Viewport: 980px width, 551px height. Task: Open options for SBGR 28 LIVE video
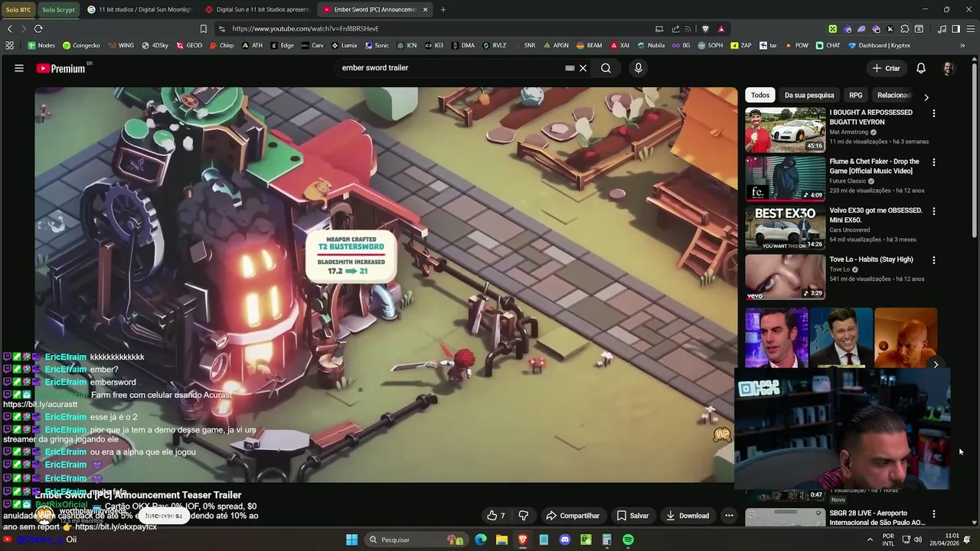(933, 514)
